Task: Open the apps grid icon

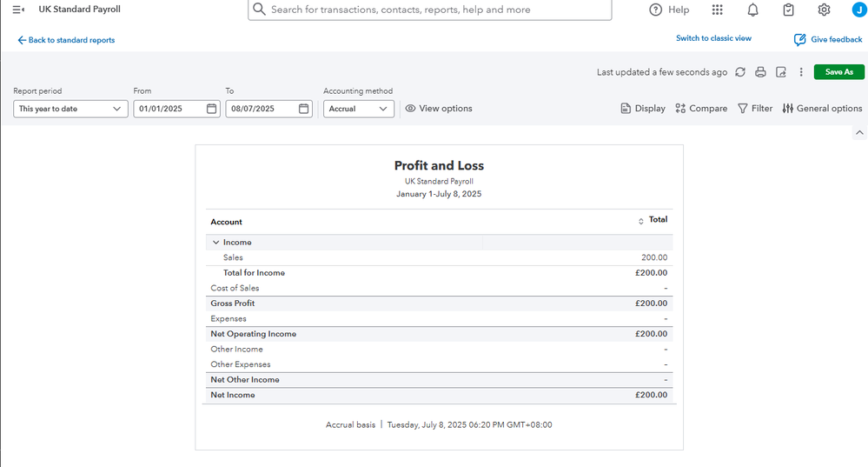Action: 717,10
